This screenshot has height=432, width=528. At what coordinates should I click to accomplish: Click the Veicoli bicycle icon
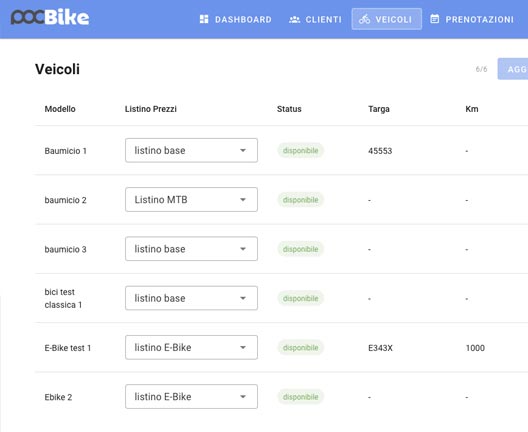[364, 19]
